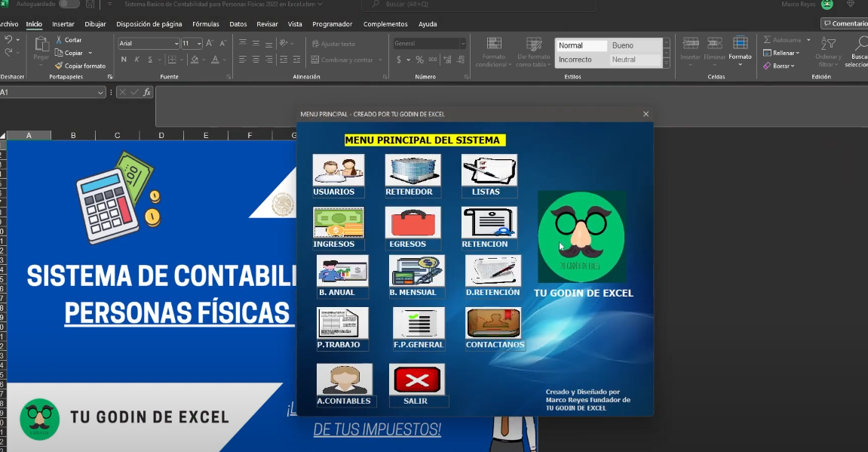The image size is (868, 452).
Task: Apply the Neutral cell style
Action: click(635, 60)
